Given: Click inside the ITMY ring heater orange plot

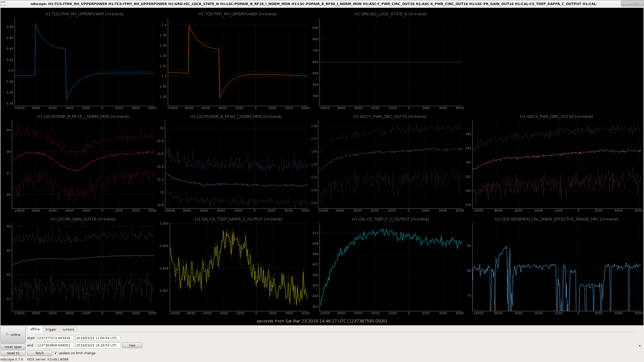Looking at the screenshot, I should click(x=238, y=62).
